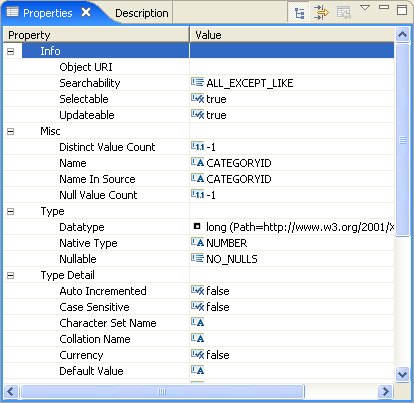414x403 pixels.
Task: Switch to the Description tab
Action: point(142,13)
